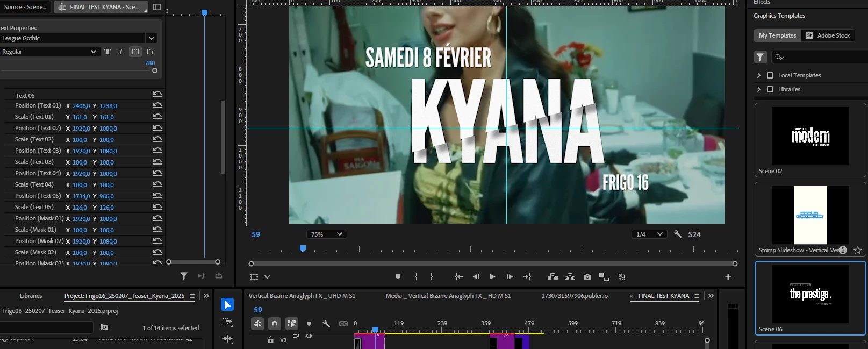Check the Local Templates checkbox
The width and height of the screenshot is (868, 349).
(770, 75)
